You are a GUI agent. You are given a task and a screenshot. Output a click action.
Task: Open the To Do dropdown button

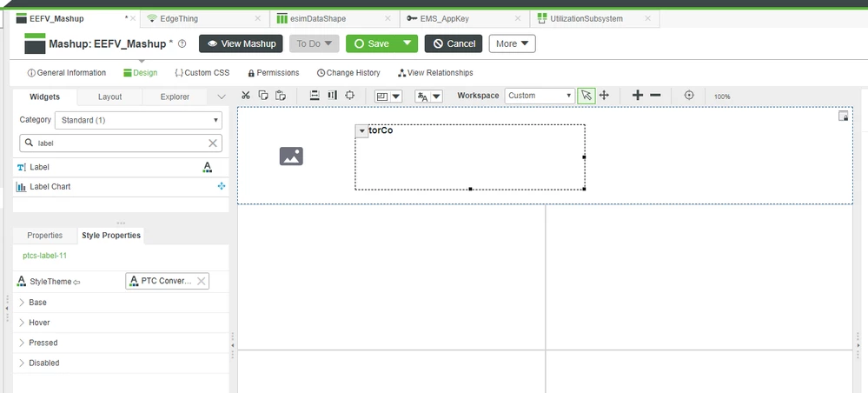314,43
